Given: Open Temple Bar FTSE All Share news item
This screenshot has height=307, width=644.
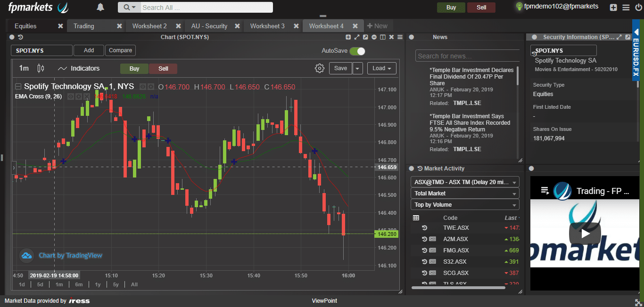Looking at the screenshot, I should point(470,122).
